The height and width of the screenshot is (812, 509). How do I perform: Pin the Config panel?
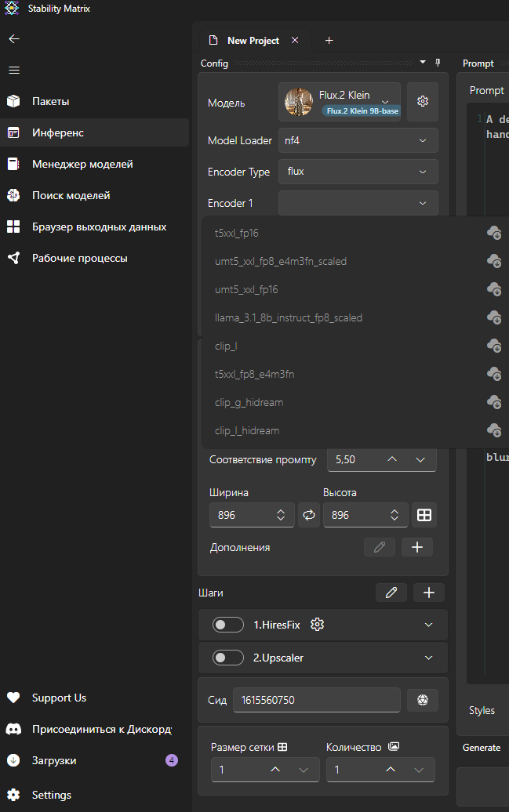point(438,63)
